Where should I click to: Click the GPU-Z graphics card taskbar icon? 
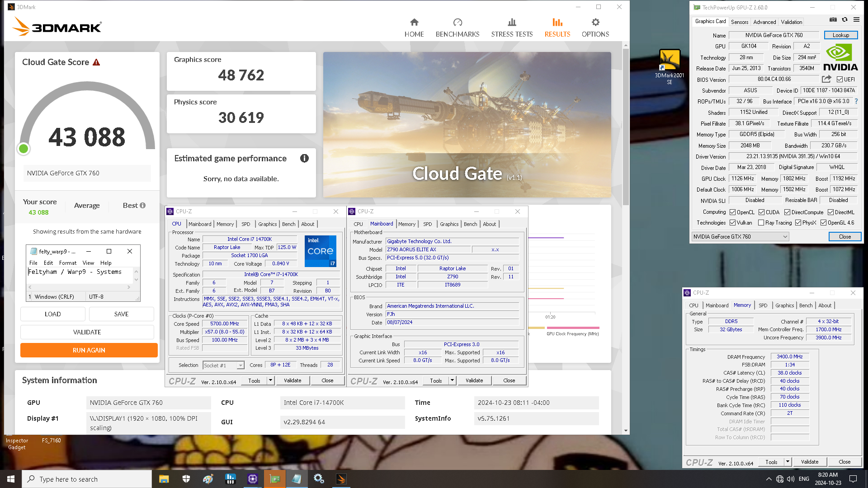click(x=274, y=479)
